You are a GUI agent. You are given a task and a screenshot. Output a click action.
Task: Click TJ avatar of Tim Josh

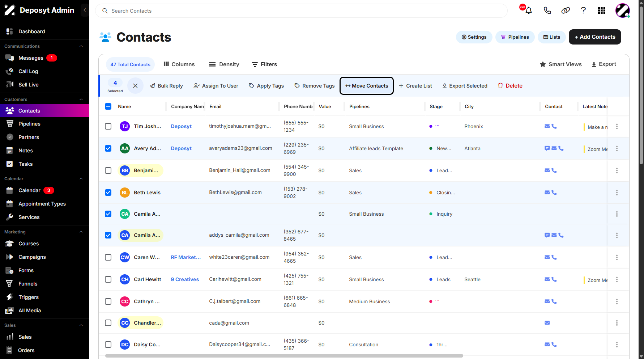[125, 126]
